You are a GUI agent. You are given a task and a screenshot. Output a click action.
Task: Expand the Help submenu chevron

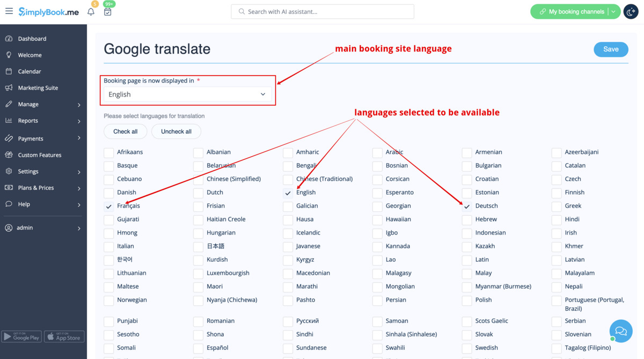(x=79, y=204)
